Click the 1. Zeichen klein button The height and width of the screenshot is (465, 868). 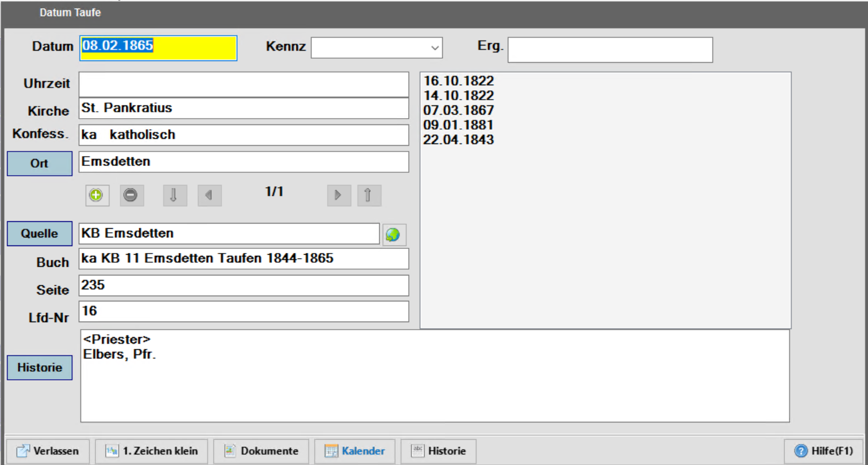(152, 451)
